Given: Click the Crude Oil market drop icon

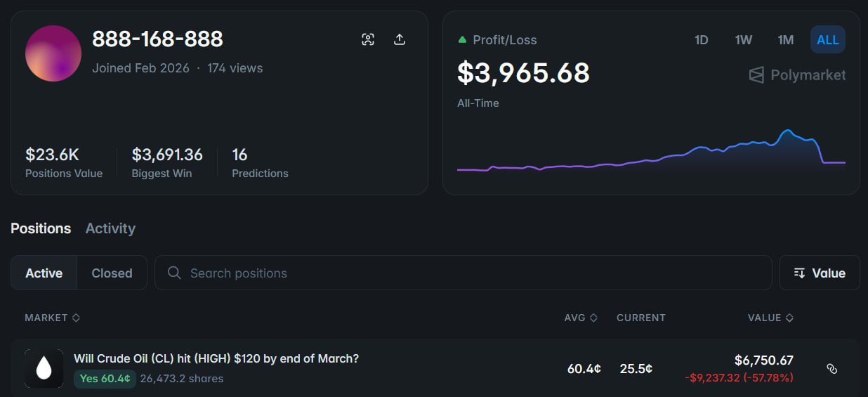Looking at the screenshot, I should tap(44, 368).
